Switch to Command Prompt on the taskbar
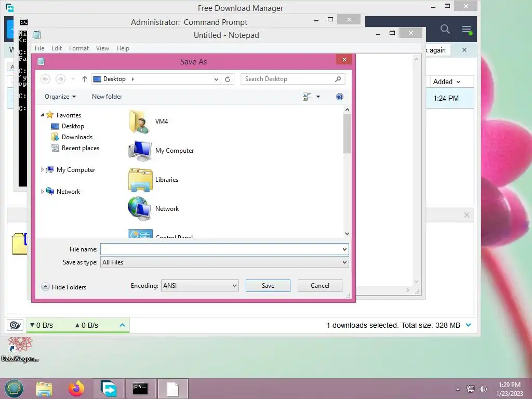Image resolution: width=532 pixels, height=399 pixels. (140, 389)
